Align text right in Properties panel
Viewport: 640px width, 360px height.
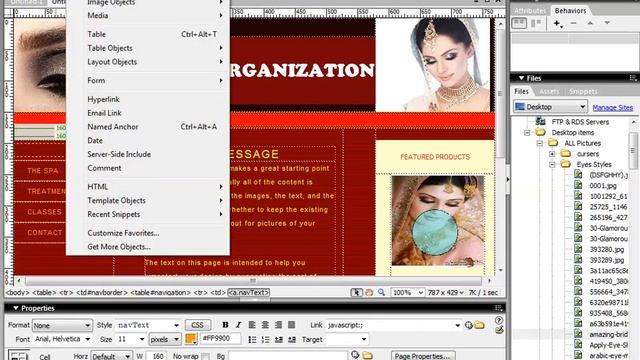click(278, 325)
